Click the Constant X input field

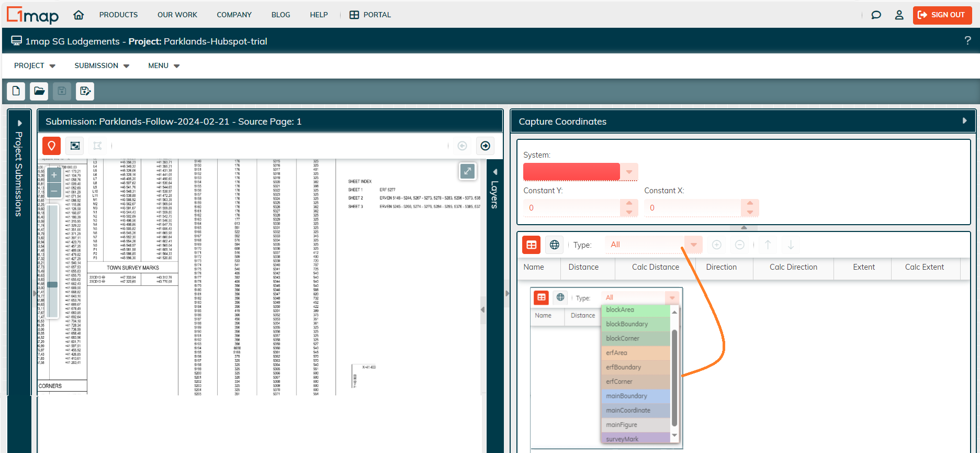(693, 208)
